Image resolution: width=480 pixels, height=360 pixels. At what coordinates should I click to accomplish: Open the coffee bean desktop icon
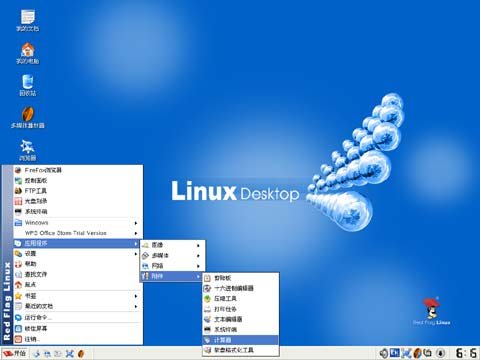[28, 117]
